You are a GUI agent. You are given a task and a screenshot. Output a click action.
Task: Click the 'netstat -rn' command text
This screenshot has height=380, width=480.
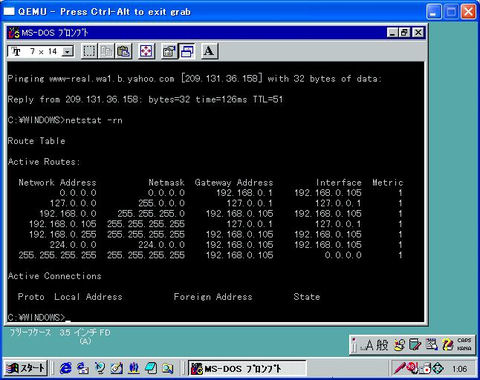[x=94, y=120]
